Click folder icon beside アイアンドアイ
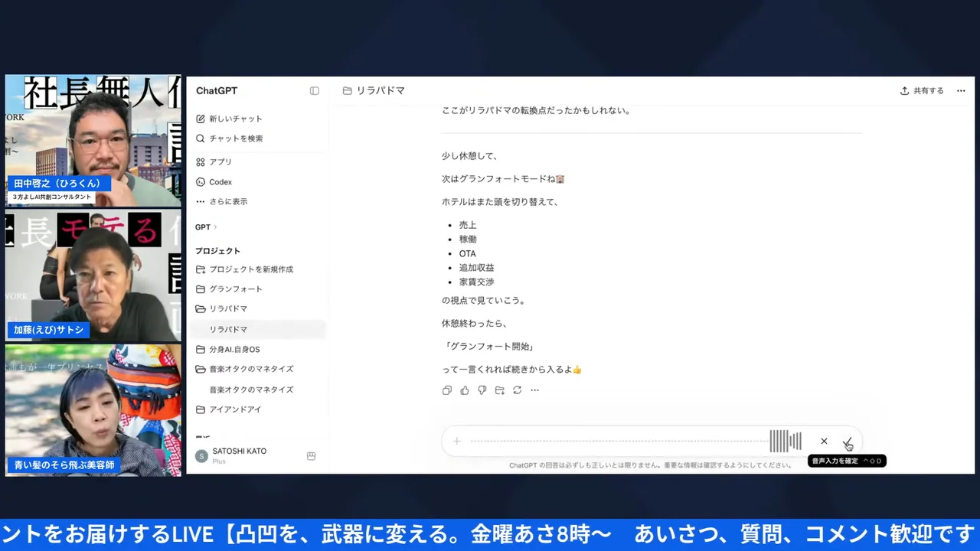Screen dimensions: 980x551 pos(201,409)
